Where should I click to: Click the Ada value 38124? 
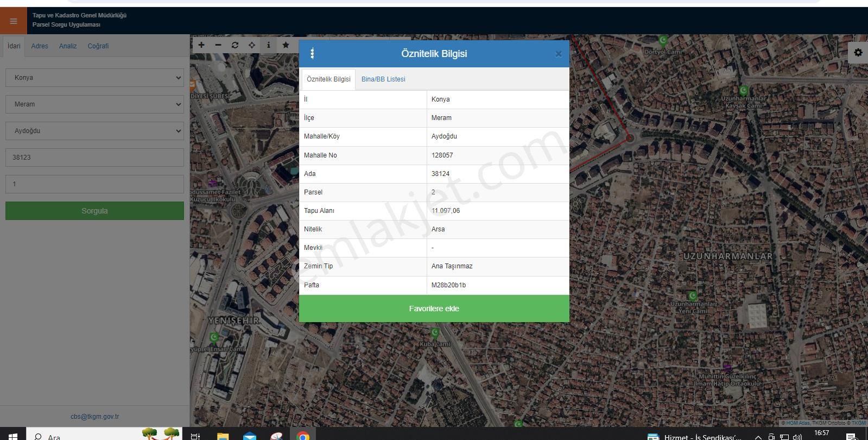pos(440,174)
